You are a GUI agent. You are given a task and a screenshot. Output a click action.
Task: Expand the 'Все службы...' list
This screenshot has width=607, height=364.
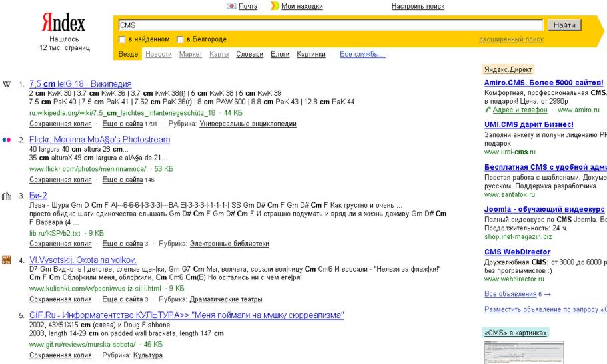(x=362, y=54)
